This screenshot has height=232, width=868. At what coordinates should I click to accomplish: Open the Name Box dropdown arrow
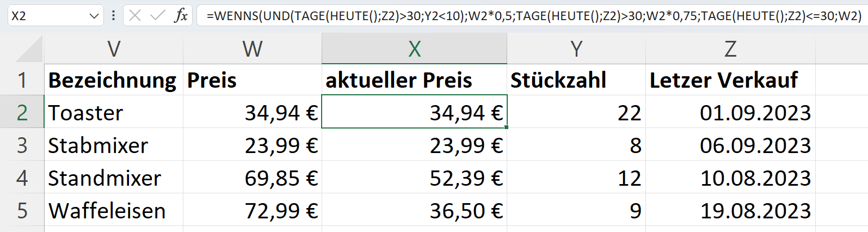tap(93, 16)
